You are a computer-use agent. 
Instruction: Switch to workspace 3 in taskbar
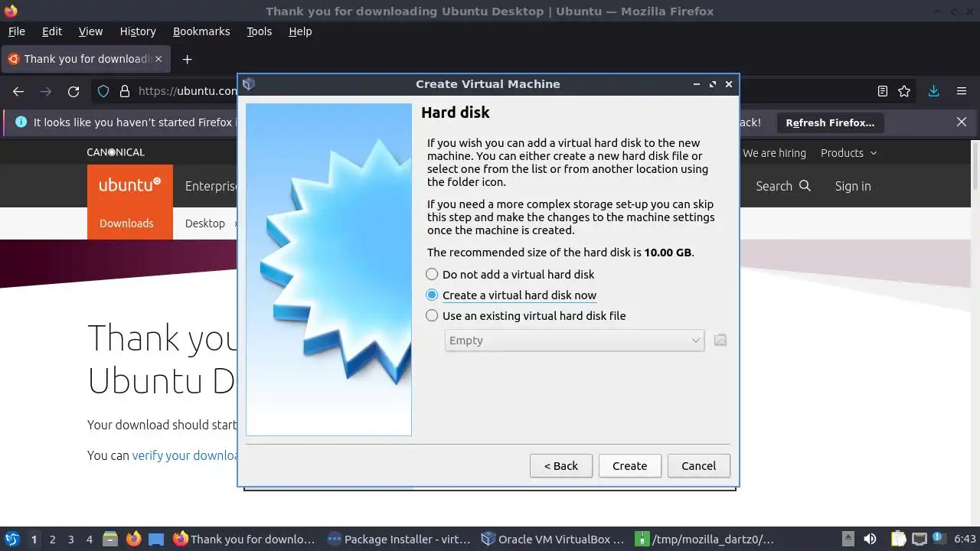pos(71,540)
